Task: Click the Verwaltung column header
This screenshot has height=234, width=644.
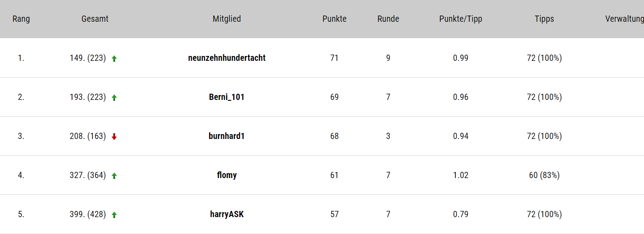Action: tap(624, 19)
